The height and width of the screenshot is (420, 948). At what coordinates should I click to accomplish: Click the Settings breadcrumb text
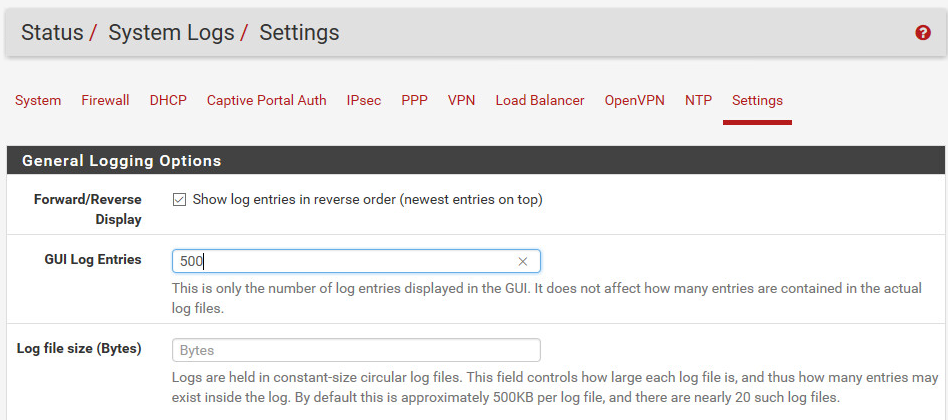pos(299,33)
